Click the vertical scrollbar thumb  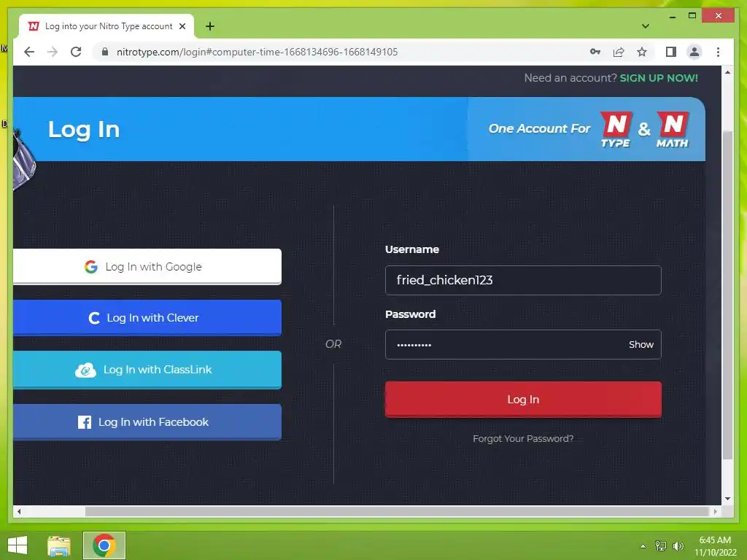point(727,295)
